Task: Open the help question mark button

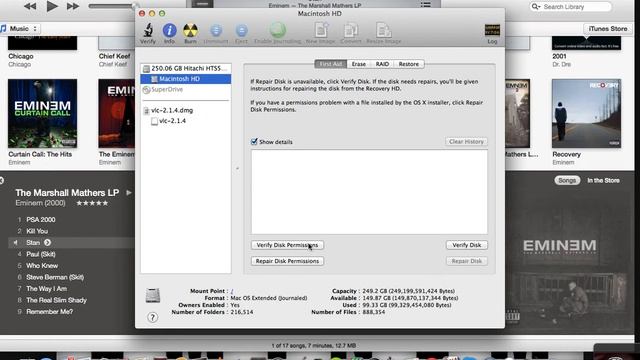Action: click(x=152, y=317)
